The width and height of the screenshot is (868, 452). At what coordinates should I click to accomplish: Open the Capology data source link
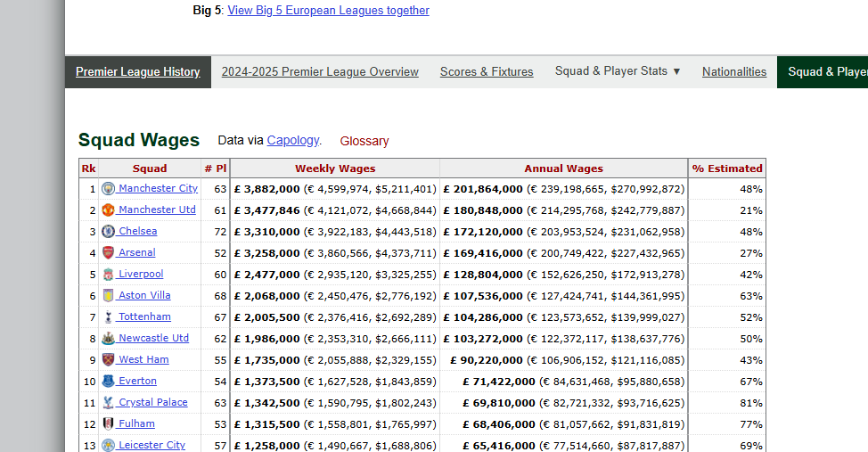click(293, 141)
